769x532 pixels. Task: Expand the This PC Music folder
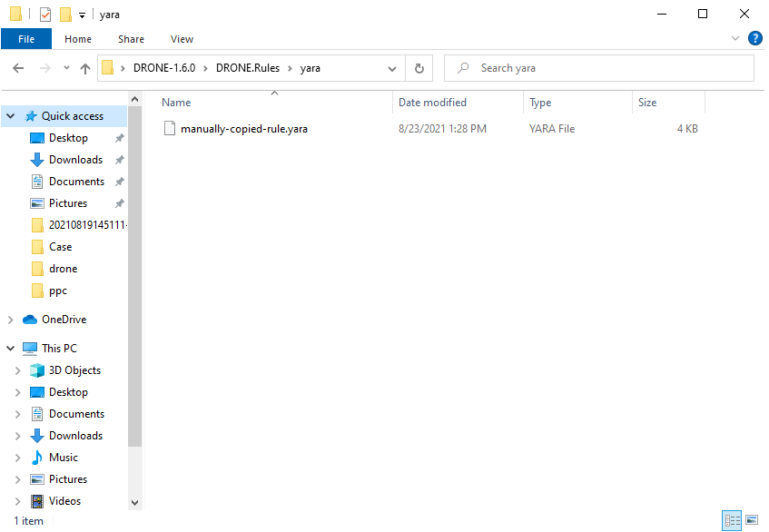[18, 457]
